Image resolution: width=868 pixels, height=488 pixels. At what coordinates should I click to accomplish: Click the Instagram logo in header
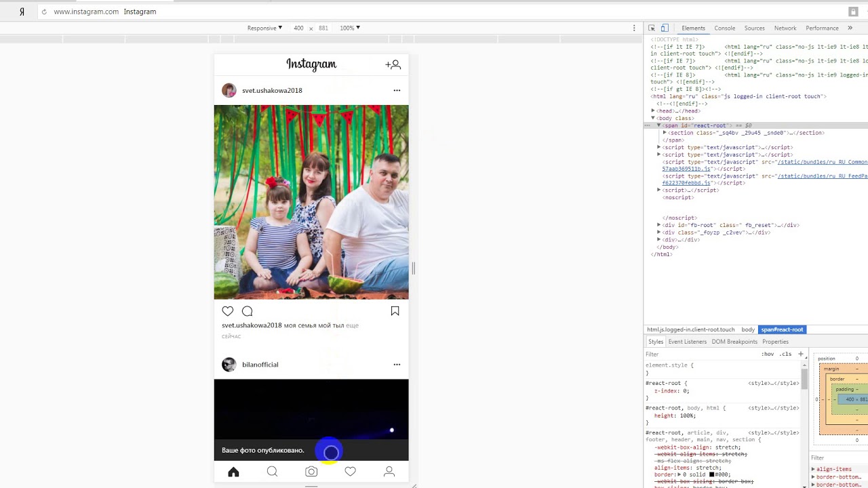[311, 64]
